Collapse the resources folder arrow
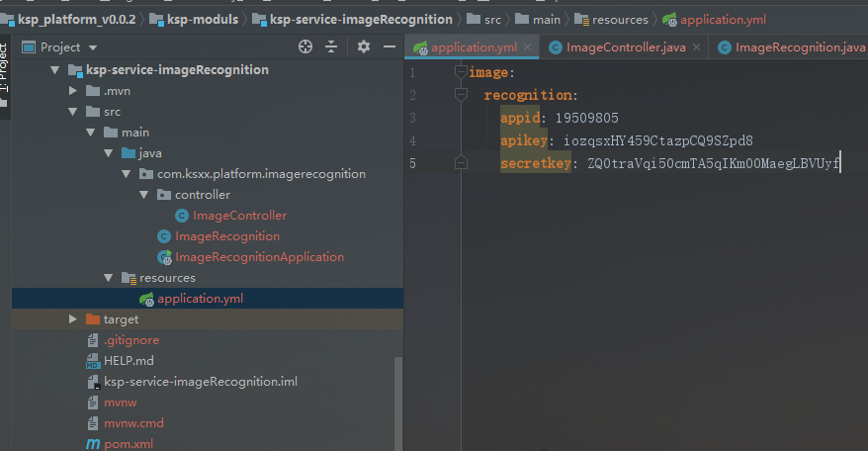Viewport: 868px width, 451px height. pos(108,278)
